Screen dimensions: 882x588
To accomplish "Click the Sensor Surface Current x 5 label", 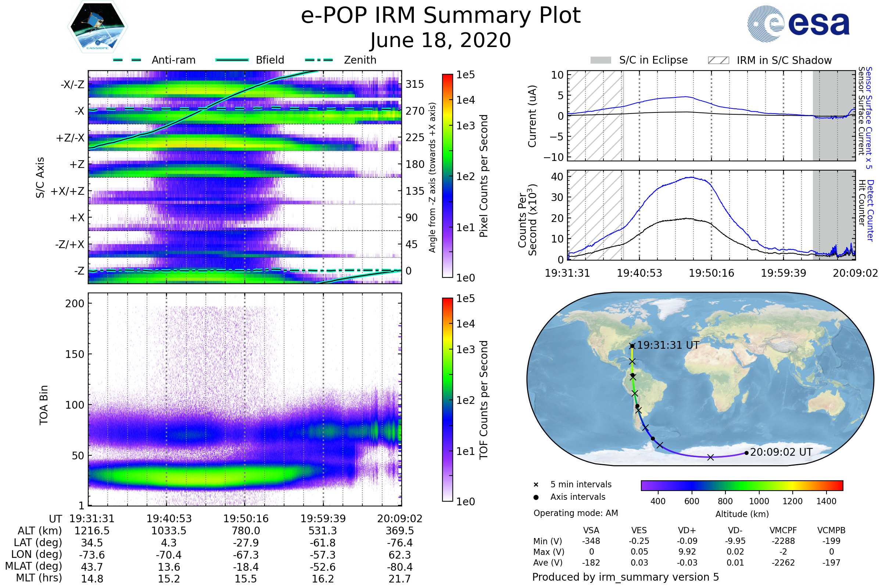I will 869,118.
